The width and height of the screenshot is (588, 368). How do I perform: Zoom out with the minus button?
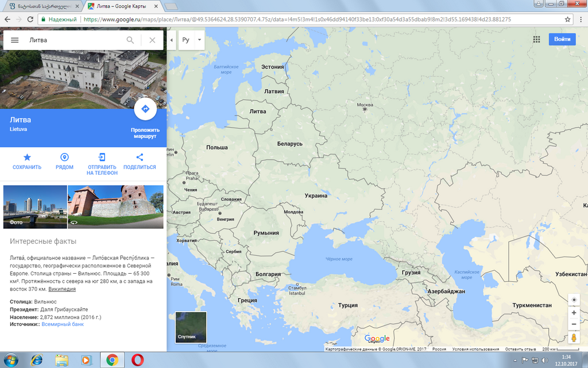(x=574, y=324)
